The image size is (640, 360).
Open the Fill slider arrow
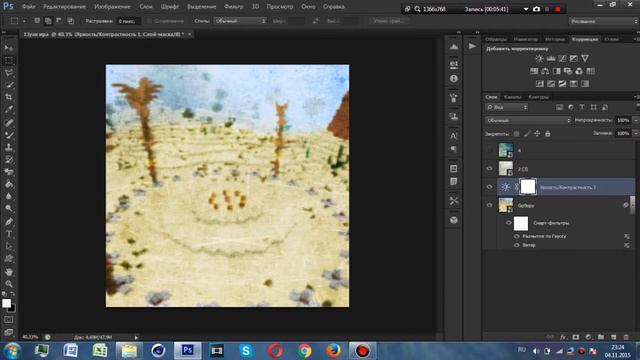tap(635, 133)
